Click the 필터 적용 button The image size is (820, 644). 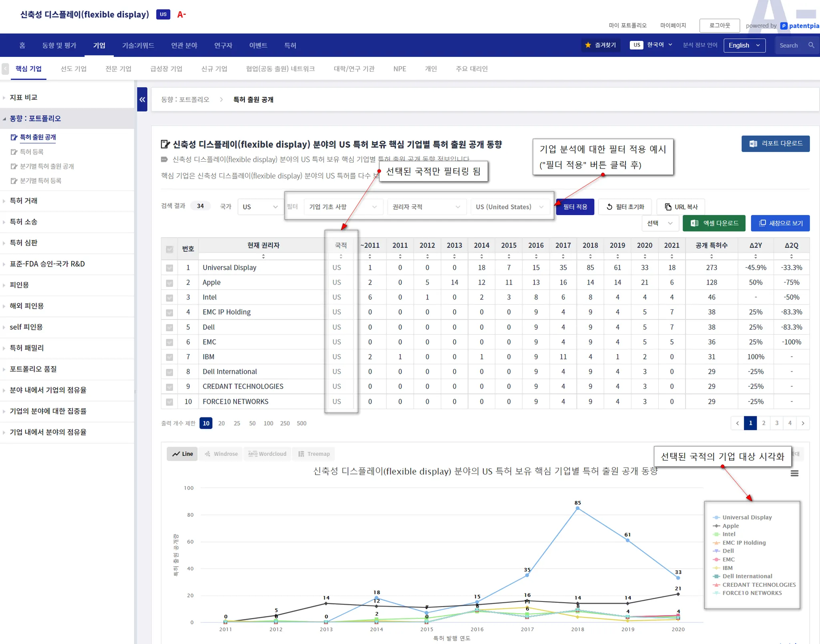point(575,207)
